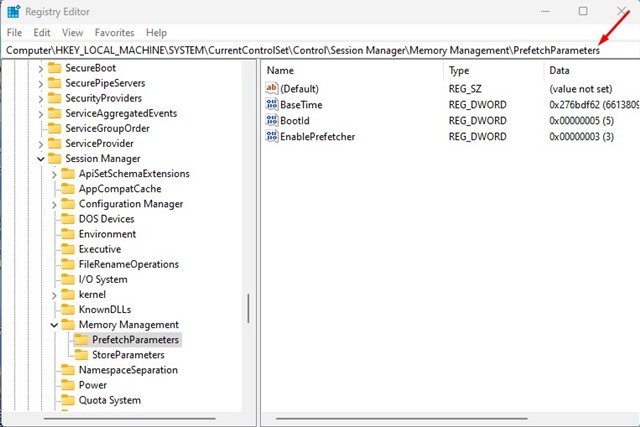The width and height of the screenshot is (640, 427).
Task: Collapse the Memory Management key
Action: 54,325
